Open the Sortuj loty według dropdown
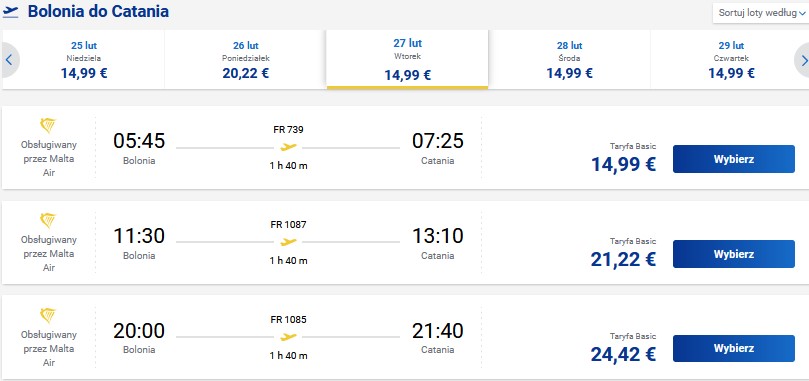This screenshot has width=809, height=381. (x=761, y=13)
